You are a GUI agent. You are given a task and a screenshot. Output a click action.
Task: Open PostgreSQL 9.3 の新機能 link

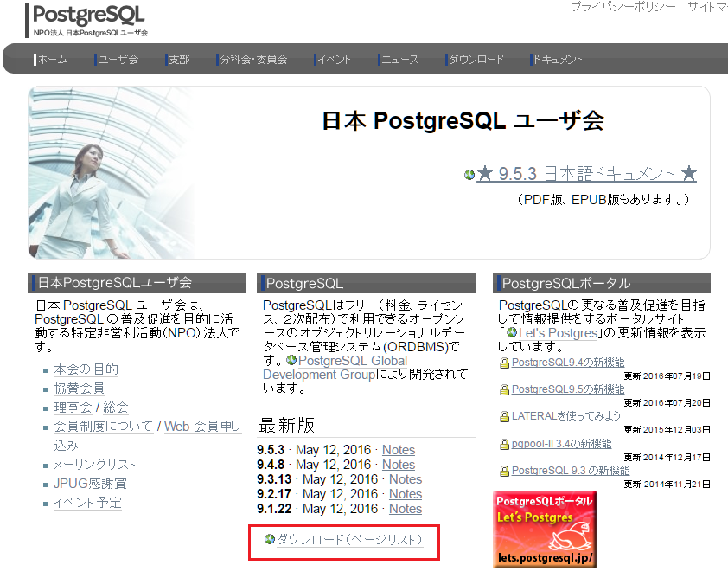pos(570,471)
